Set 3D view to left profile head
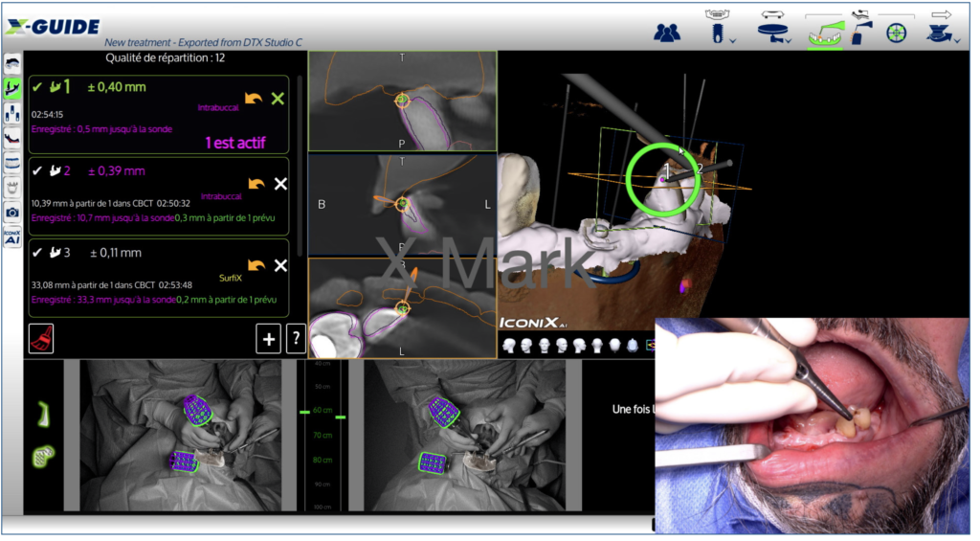This screenshot has height=541, width=980. click(x=509, y=346)
